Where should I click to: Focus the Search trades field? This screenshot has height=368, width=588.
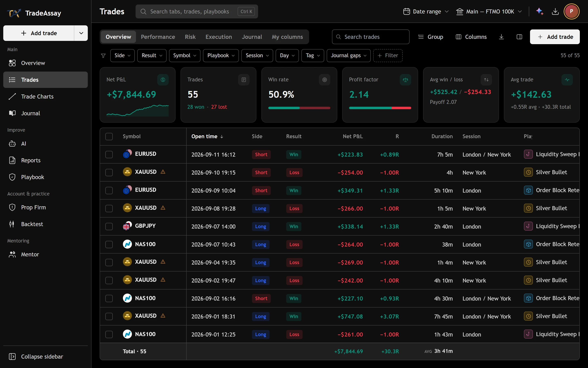pyautogui.click(x=371, y=37)
